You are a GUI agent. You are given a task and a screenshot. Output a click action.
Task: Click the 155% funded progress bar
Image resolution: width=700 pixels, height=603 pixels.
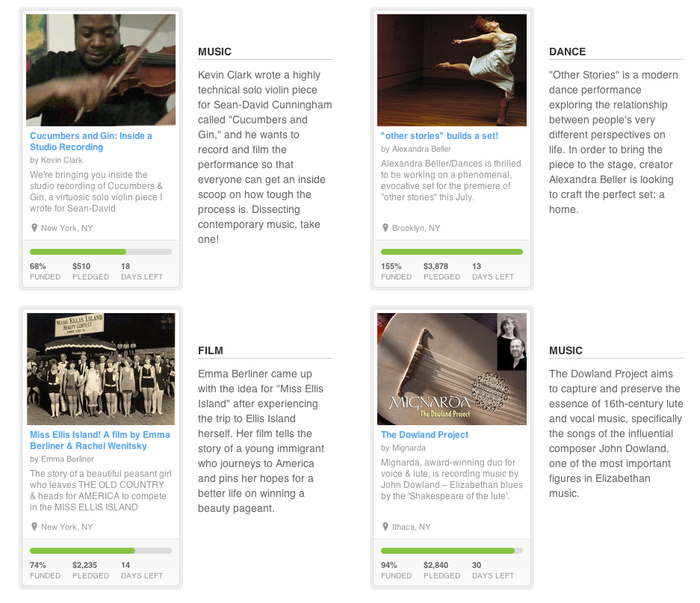452,252
